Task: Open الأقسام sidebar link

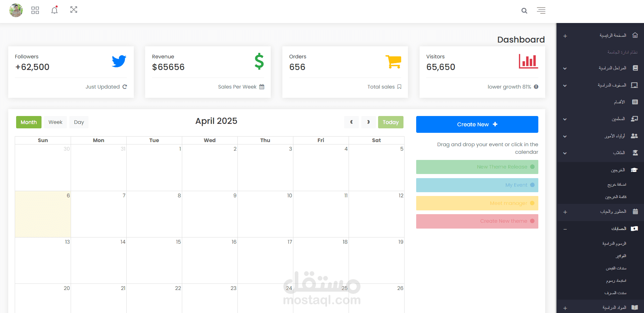Action: (620, 102)
